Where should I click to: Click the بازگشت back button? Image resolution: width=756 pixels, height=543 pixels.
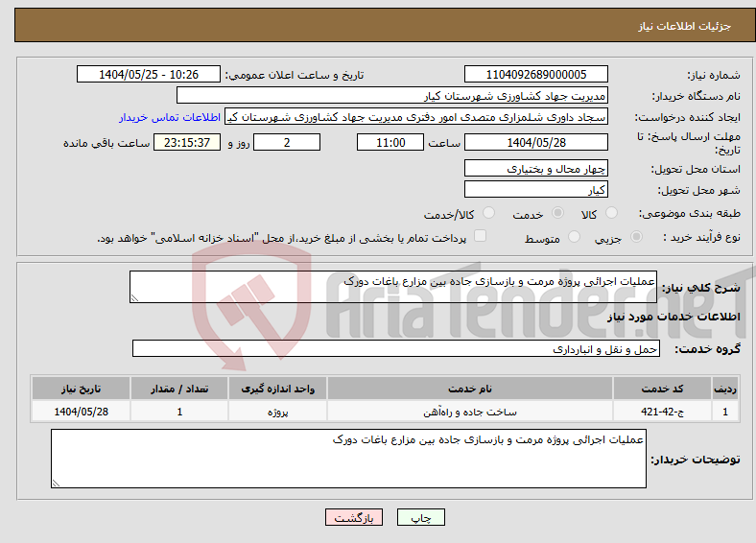(x=354, y=517)
